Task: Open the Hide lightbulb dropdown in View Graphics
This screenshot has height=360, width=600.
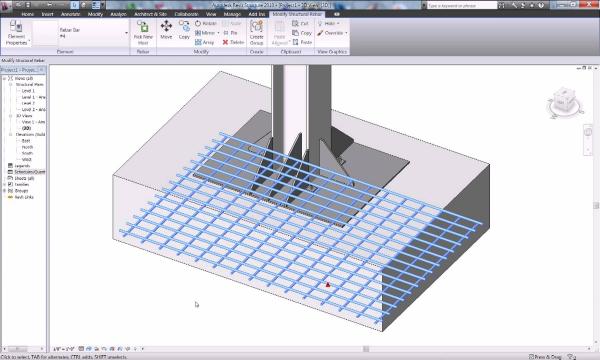Action: click(x=328, y=23)
